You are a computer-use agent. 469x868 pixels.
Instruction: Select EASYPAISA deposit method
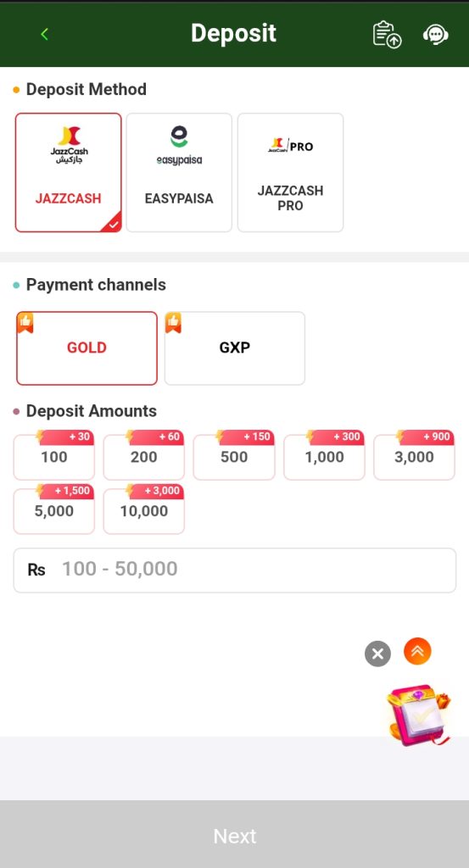tap(179, 173)
